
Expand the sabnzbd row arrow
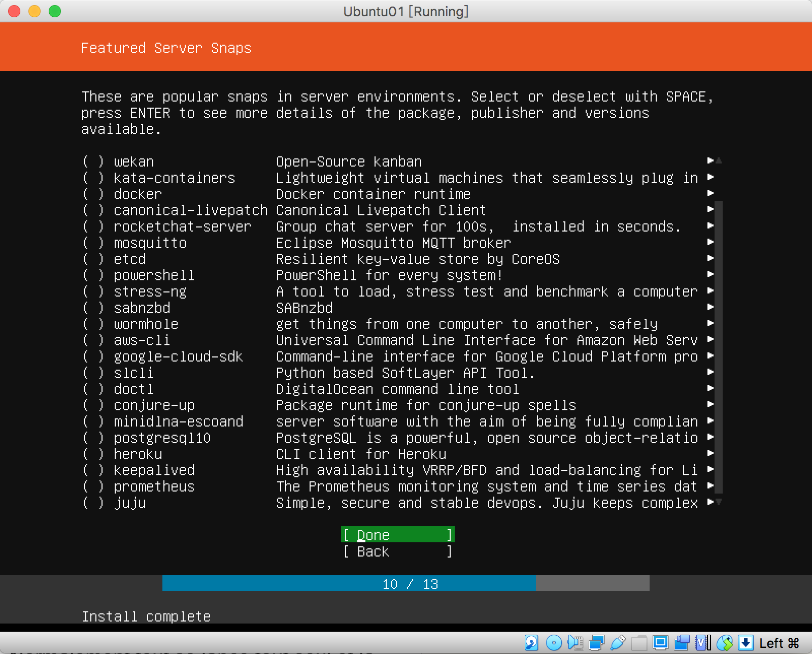(710, 307)
